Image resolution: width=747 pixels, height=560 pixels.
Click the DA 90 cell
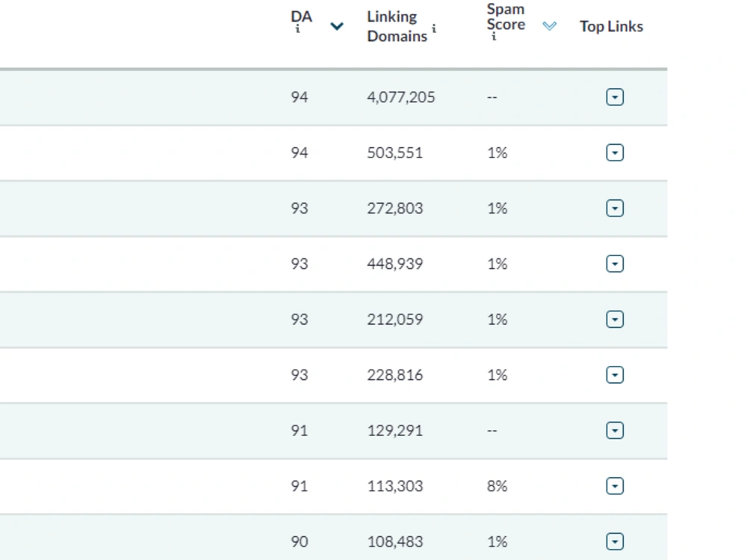[300, 541]
